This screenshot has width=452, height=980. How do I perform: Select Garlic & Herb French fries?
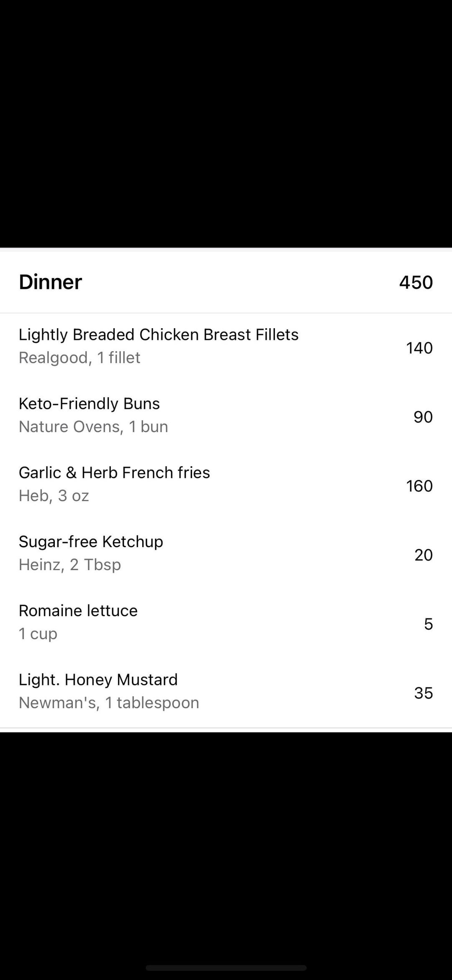point(114,473)
